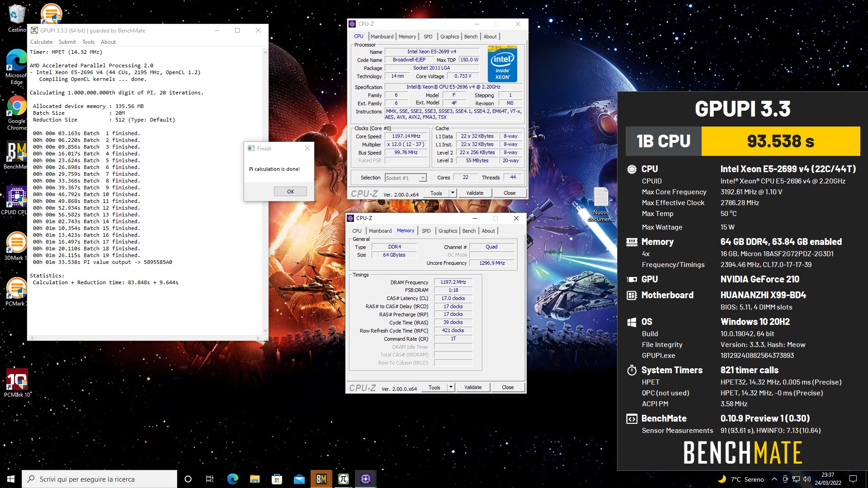
Task: Switch to CPU-Z in taskbar
Action: pyautogui.click(x=365, y=479)
